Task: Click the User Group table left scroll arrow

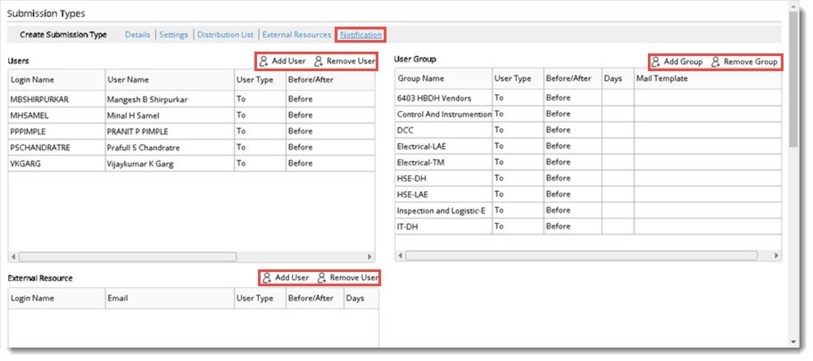Action: (x=400, y=256)
